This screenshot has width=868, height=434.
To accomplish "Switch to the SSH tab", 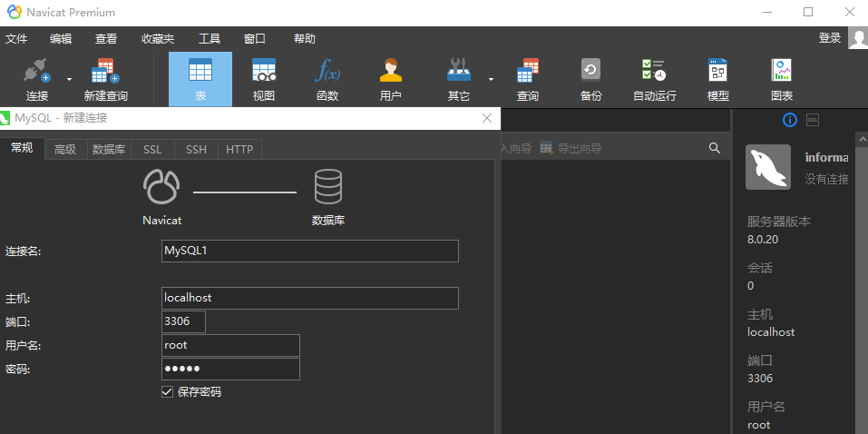I will 196,149.
